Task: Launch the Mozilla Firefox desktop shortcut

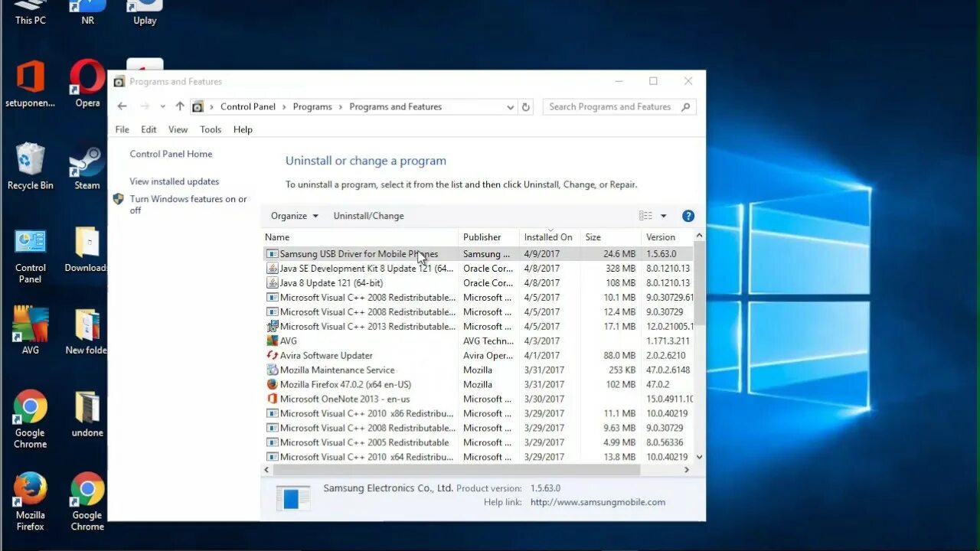Action: pyautogui.click(x=31, y=501)
